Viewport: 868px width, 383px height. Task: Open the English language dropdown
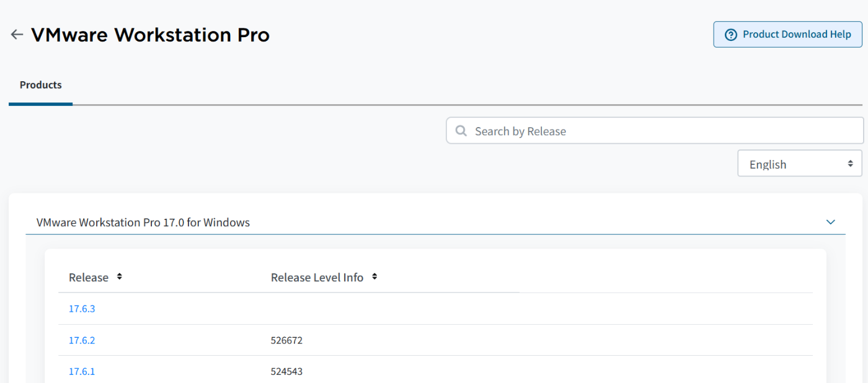800,164
